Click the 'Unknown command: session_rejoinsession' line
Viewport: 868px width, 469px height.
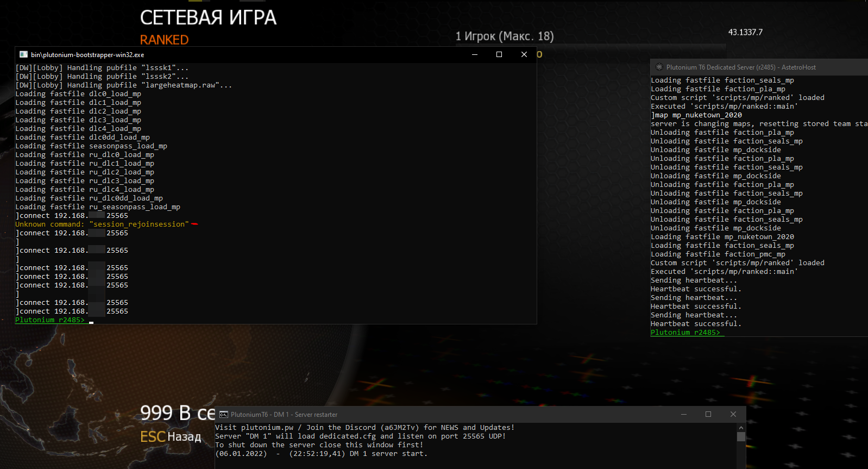click(102, 224)
